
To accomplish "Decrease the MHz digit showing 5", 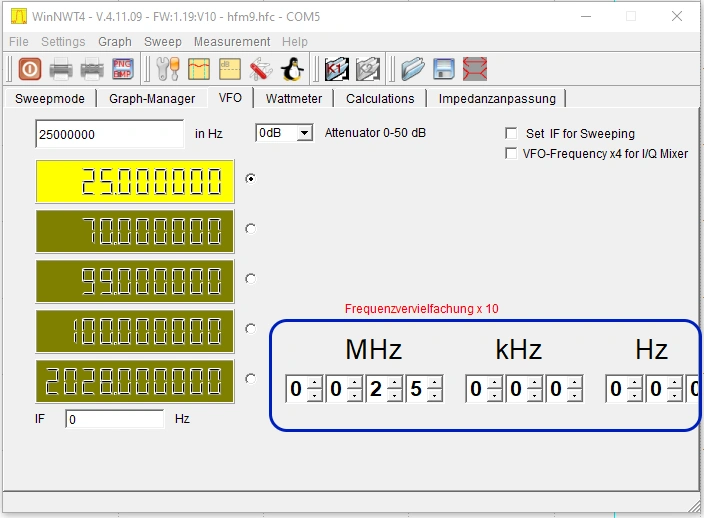I will pyautogui.click(x=435, y=395).
